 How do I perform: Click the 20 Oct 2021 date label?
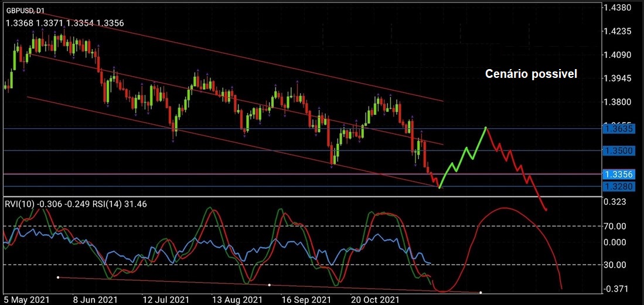pyautogui.click(x=374, y=299)
